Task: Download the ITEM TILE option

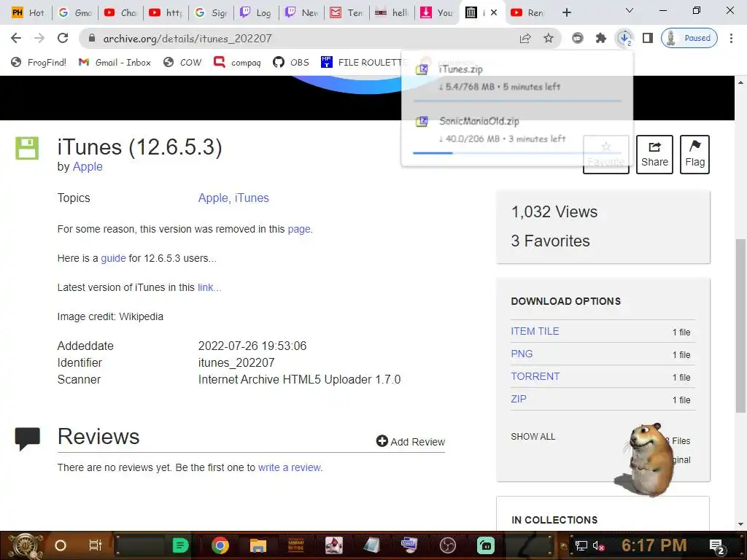Action: pyautogui.click(x=535, y=331)
